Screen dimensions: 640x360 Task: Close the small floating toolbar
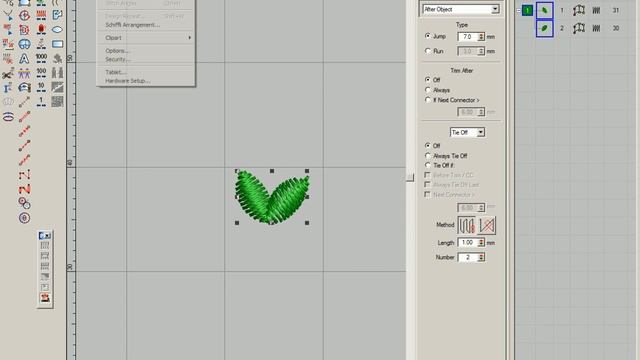click(47, 236)
